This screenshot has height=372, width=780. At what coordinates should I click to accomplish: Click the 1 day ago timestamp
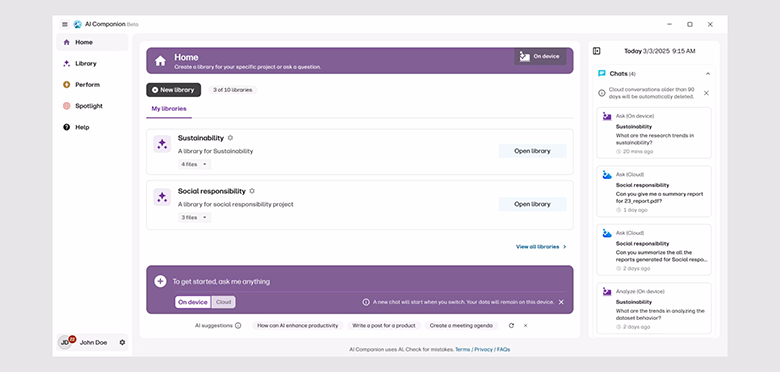coord(632,210)
